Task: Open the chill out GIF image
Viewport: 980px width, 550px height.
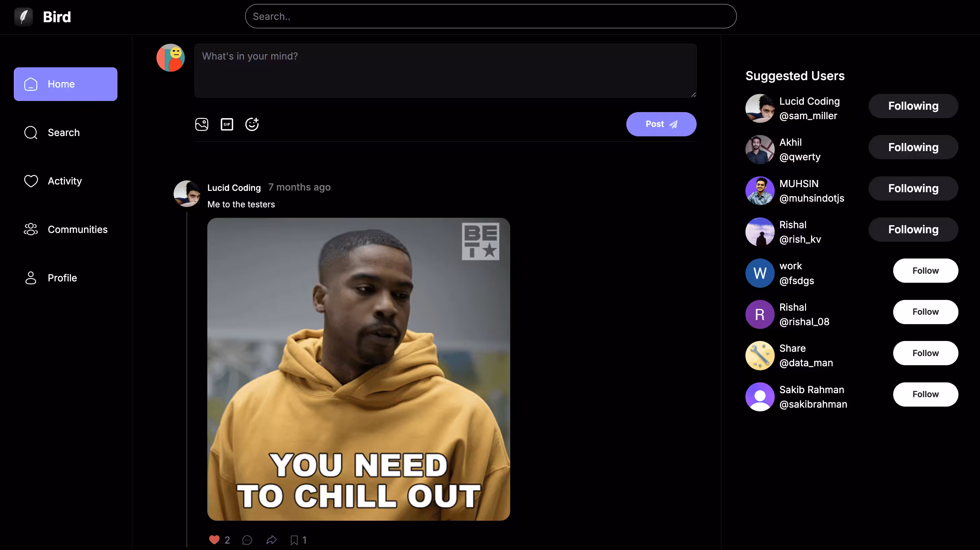Action: pos(358,369)
